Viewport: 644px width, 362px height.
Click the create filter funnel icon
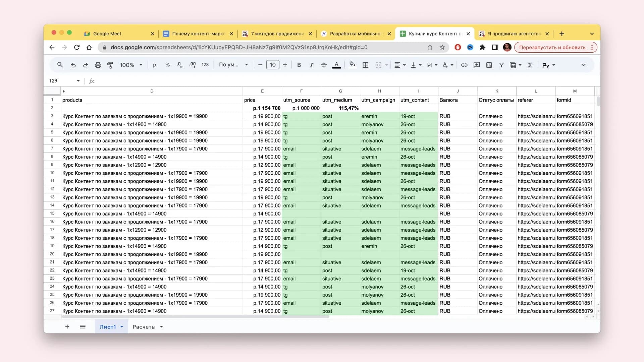(x=501, y=65)
